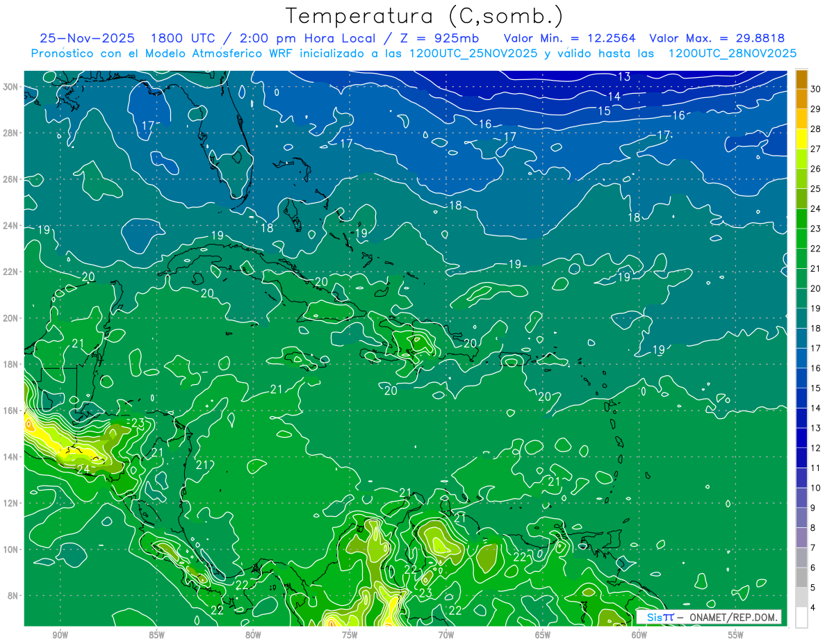Click the '1200UTC_28NOV2025' valid-until text
834x644 pixels.
pos(732,53)
